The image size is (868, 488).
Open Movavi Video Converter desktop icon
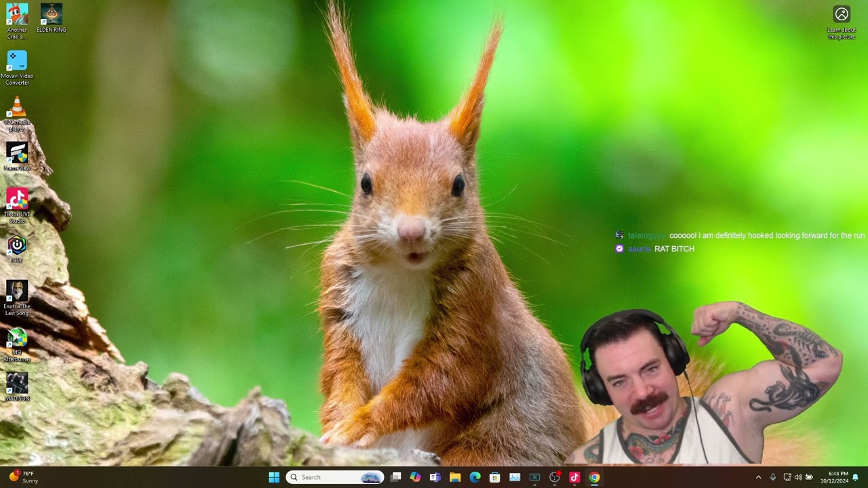17,61
